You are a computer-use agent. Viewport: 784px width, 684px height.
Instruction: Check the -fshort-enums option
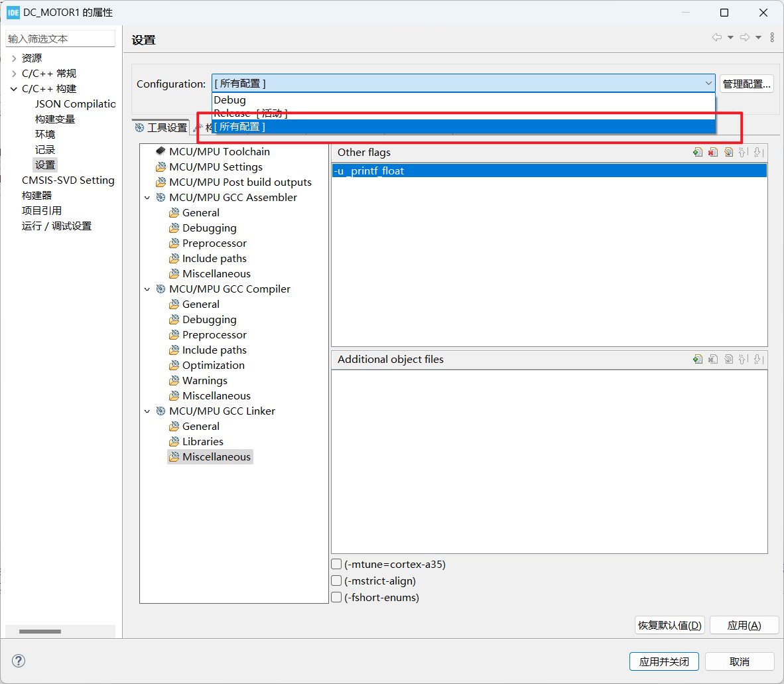[336, 597]
